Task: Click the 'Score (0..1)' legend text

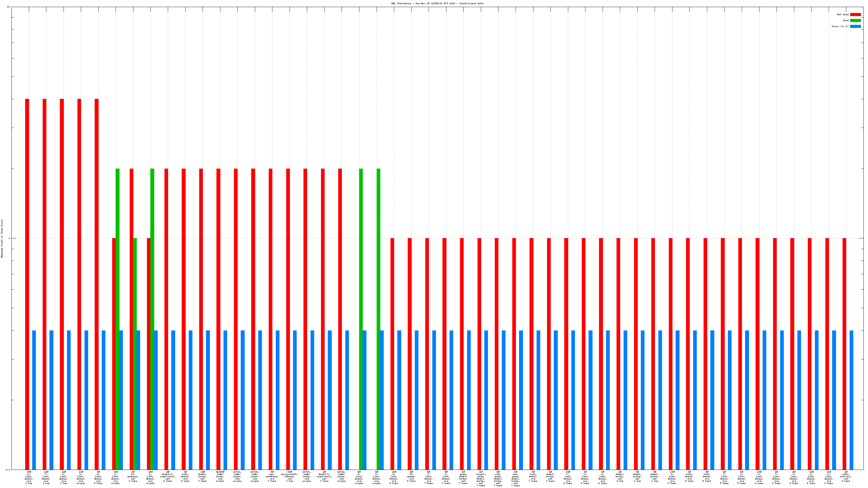Action: tap(840, 26)
